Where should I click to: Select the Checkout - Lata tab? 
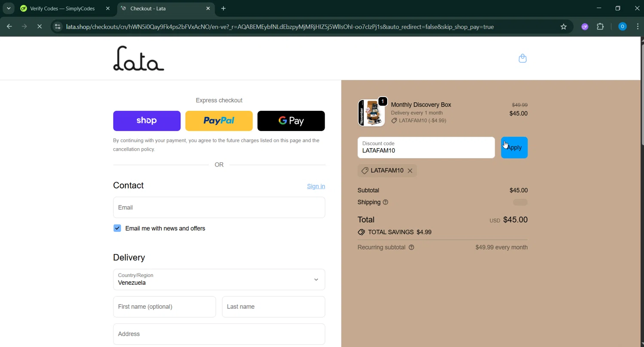(x=166, y=8)
